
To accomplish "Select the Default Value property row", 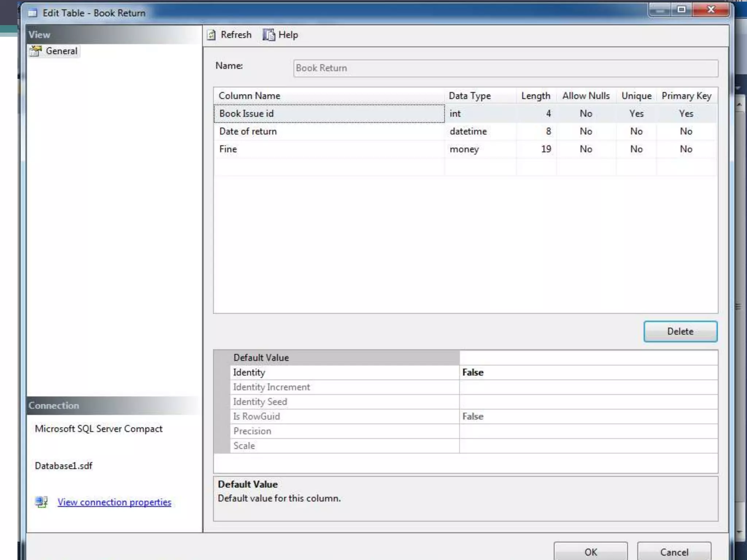I will pyautogui.click(x=345, y=358).
